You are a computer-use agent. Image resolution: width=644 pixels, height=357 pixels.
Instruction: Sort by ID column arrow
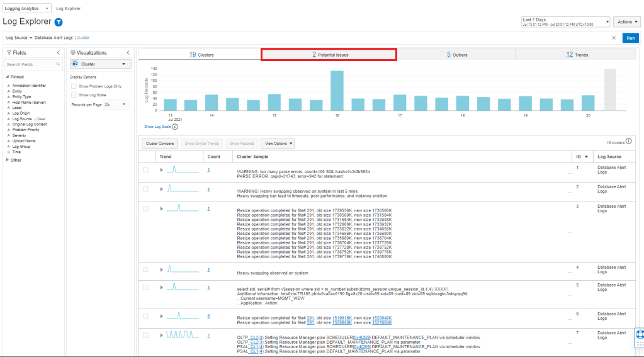pyautogui.click(x=587, y=157)
